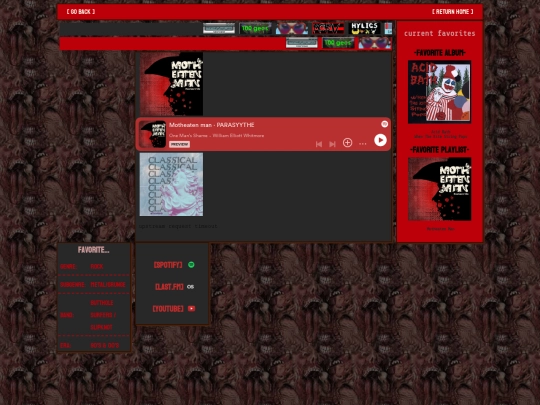This screenshot has width=540, height=405.
Task: Click the 'BUTTHOLE SURFERS / SLIPKNOT' band value
Action: click(103, 315)
